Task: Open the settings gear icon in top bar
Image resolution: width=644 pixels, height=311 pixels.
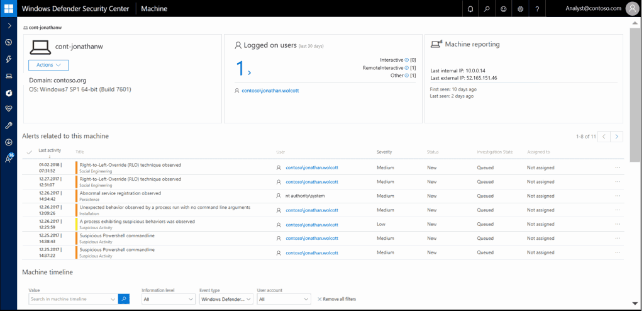Action: tap(520, 9)
